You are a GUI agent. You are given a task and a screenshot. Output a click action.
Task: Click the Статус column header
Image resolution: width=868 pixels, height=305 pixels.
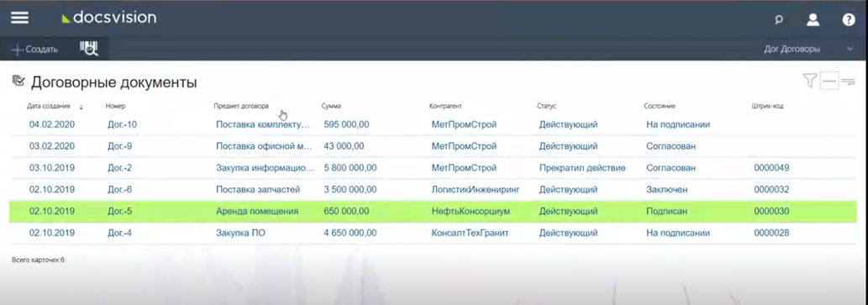(x=546, y=106)
